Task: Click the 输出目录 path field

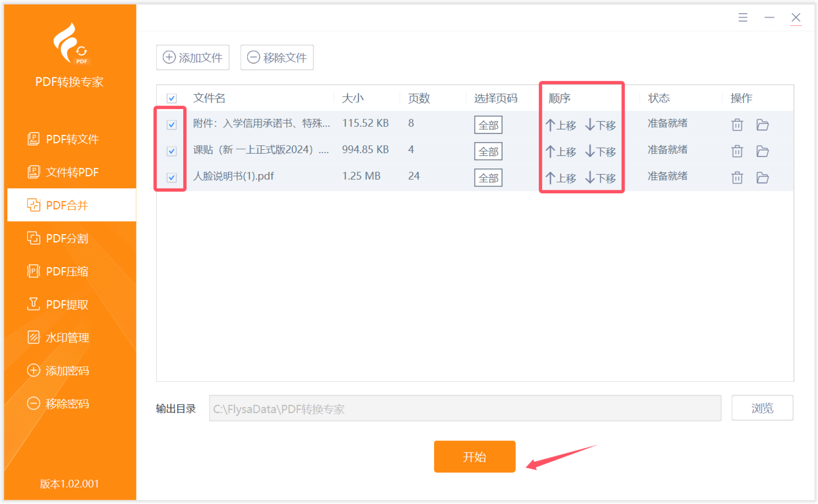Action: [x=464, y=409]
